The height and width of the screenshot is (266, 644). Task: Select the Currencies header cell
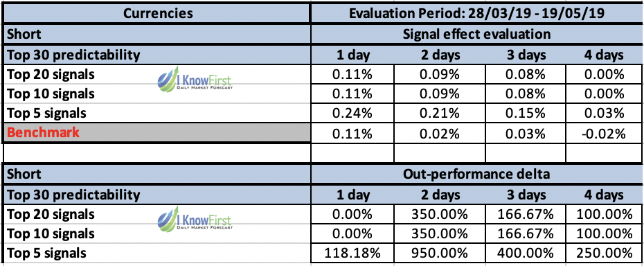[x=157, y=14]
